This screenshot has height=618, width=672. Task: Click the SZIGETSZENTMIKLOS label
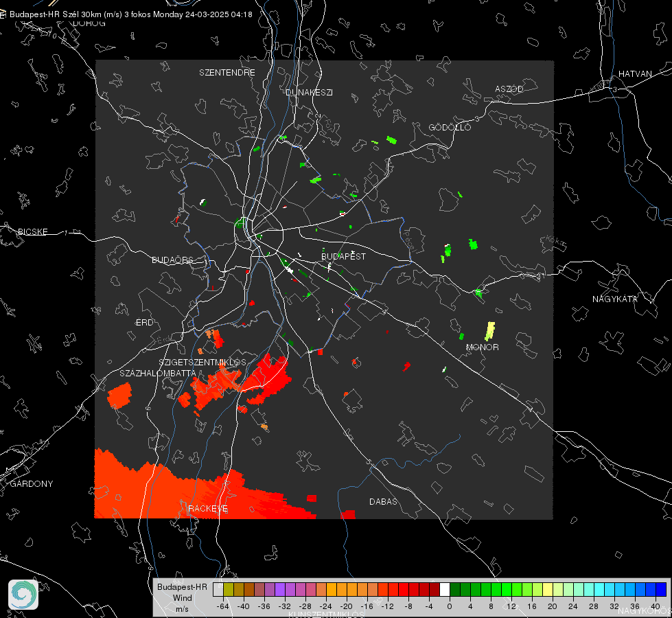point(202,362)
